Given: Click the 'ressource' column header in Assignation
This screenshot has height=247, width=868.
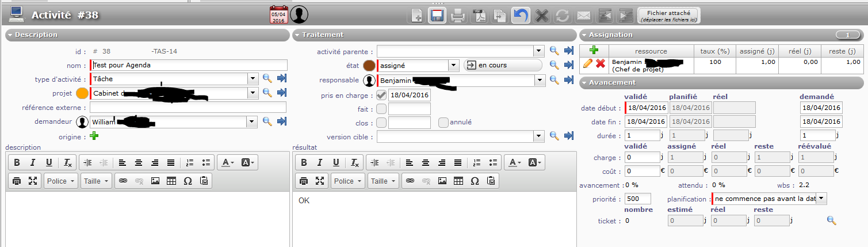Looking at the screenshot, I should click(x=651, y=51).
